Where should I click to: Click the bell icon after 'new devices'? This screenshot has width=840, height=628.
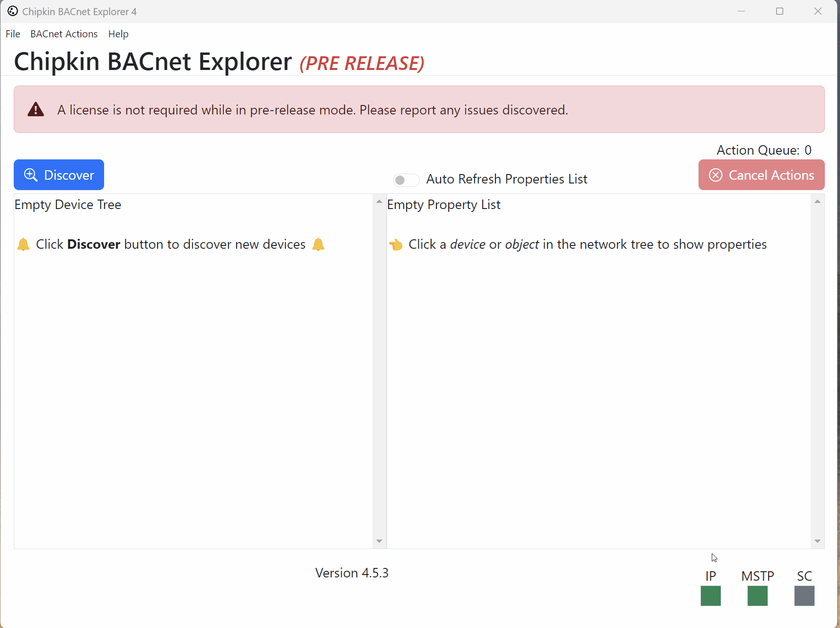[x=318, y=244]
